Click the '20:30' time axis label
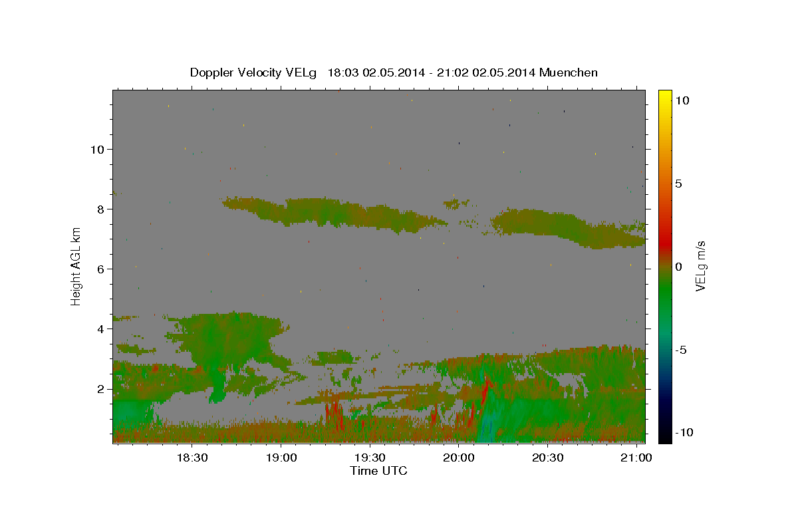798x532 pixels. click(547, 458)
